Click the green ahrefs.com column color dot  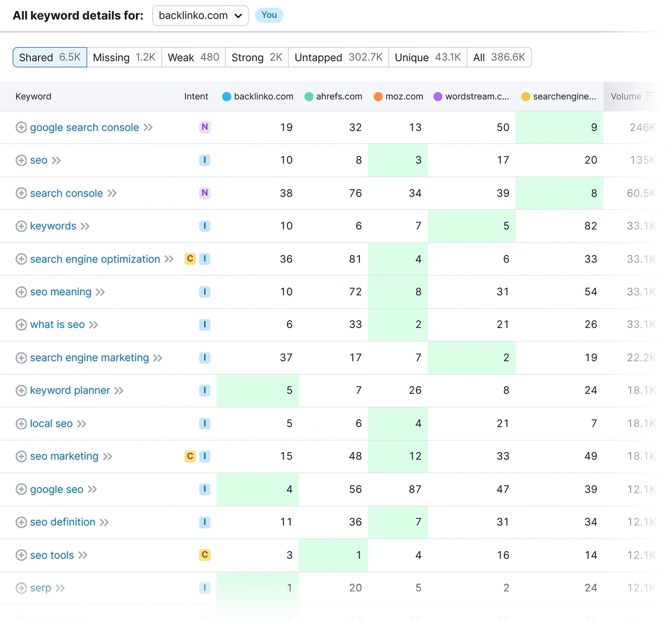[x=309, y=96]
